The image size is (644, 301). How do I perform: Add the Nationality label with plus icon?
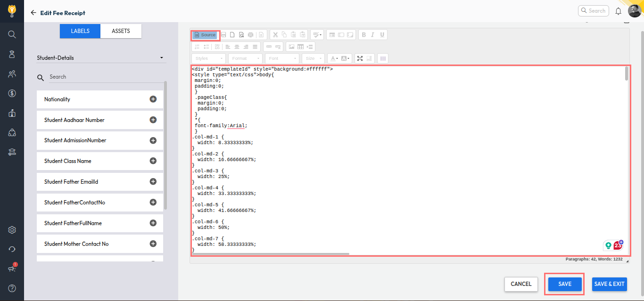[153, 99]
